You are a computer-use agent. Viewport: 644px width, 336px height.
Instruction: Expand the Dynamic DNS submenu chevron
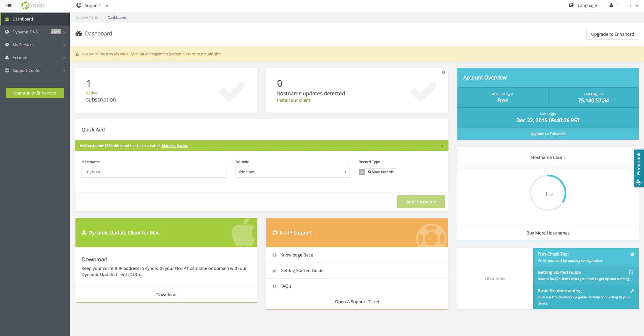pyautogui.click(x=64, y=32)
